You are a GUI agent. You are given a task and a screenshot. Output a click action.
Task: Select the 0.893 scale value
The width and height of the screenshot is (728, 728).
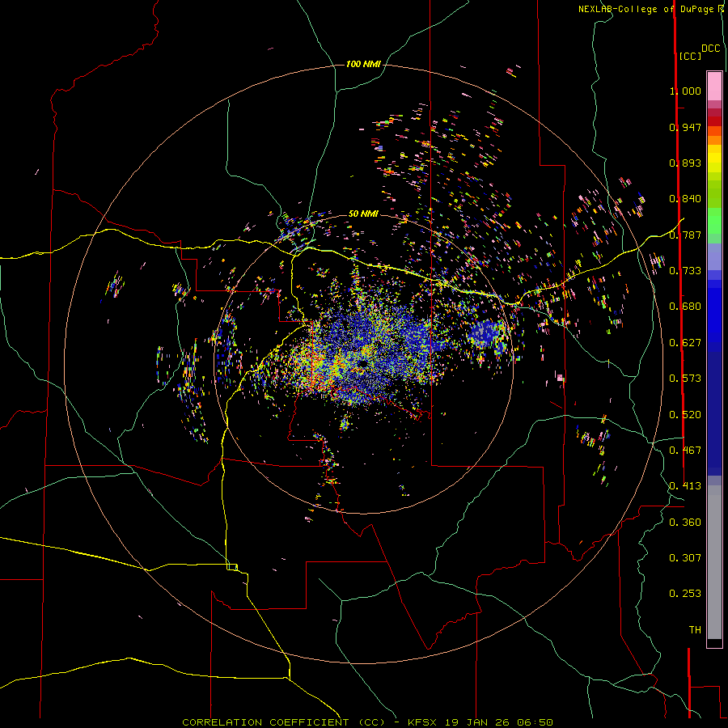685,163
